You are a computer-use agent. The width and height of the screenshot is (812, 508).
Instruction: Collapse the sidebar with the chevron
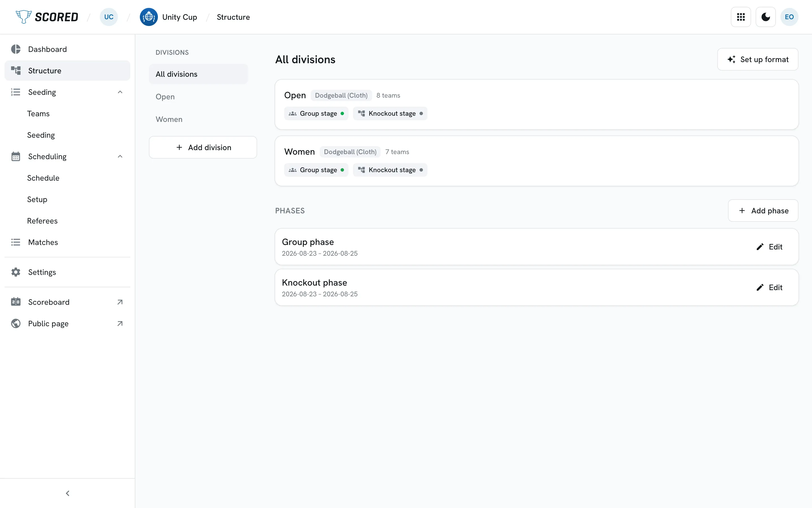pos(67,493)
